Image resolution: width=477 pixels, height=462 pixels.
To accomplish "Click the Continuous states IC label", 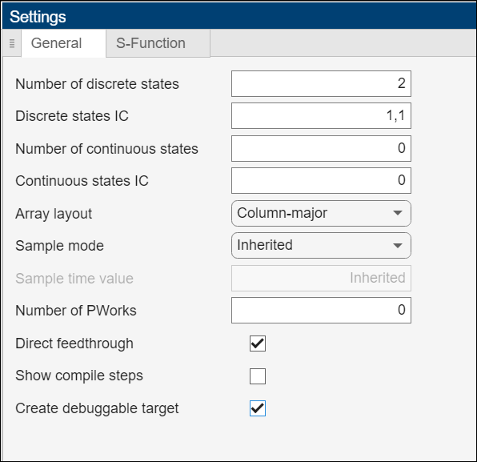I will click(82, 181).
